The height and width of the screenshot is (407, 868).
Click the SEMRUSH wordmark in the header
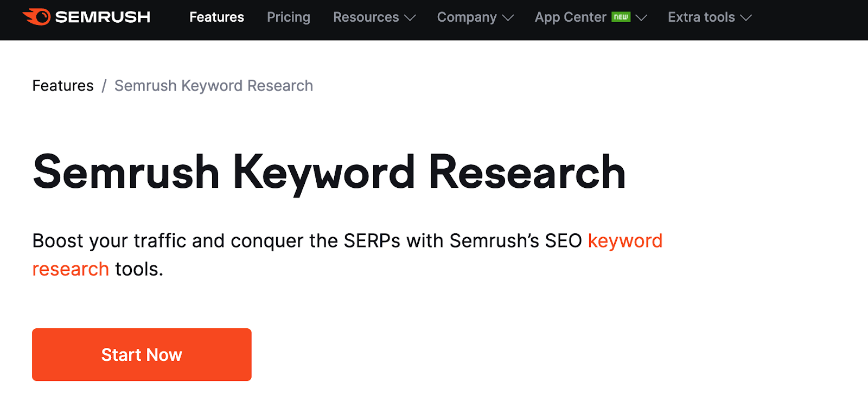[x=103, y=17]
